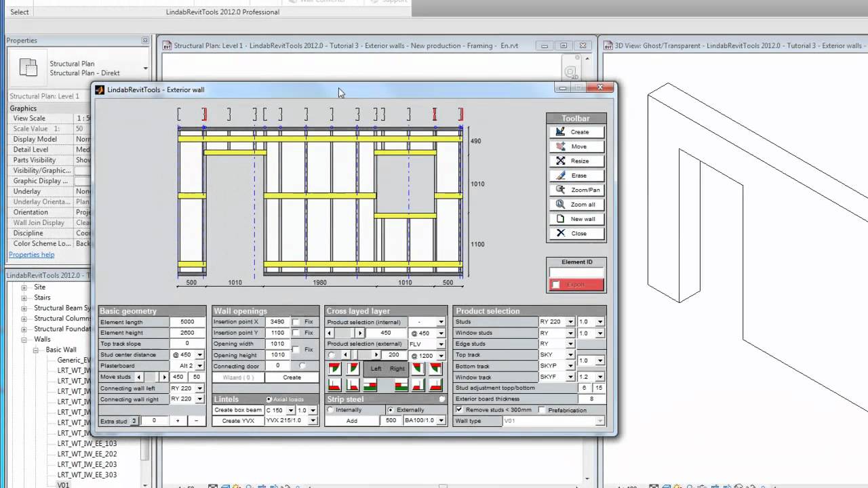The width and height of the screenshot is (868, 488).
Task: Tick the Export checkbox under Element ID
Action: click(556, 285)
